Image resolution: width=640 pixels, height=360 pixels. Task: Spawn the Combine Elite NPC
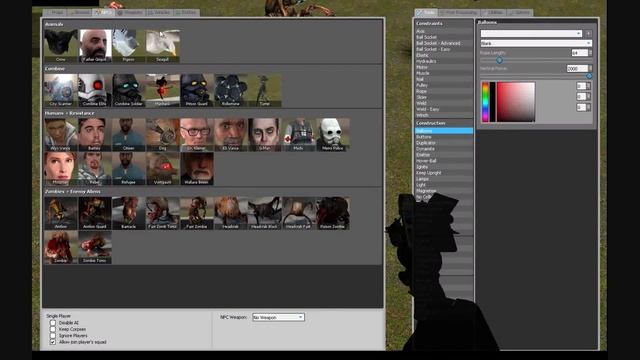click(x=95, y=90)
